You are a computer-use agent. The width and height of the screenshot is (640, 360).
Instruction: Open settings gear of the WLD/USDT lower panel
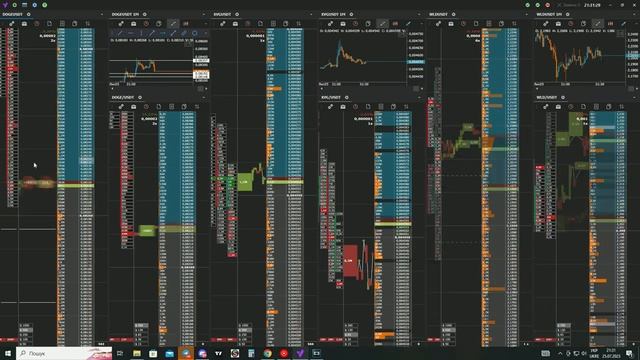[x=563, y=98]
